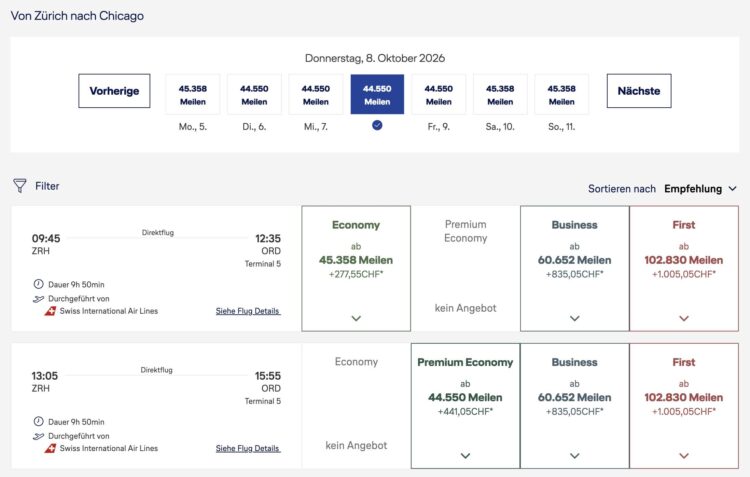This screenshot has width=750, height=477.
Task: Click the airplane icon on the 09:45 flight
Action: pos(38,299)
